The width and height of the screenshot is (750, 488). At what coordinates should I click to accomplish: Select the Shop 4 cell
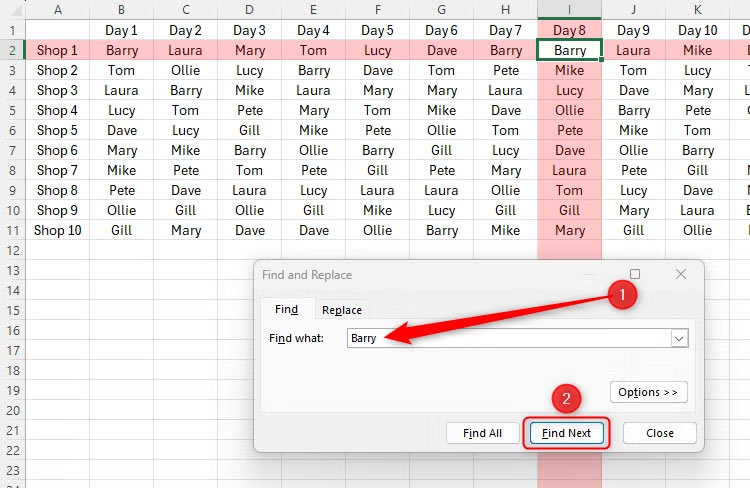57,111
